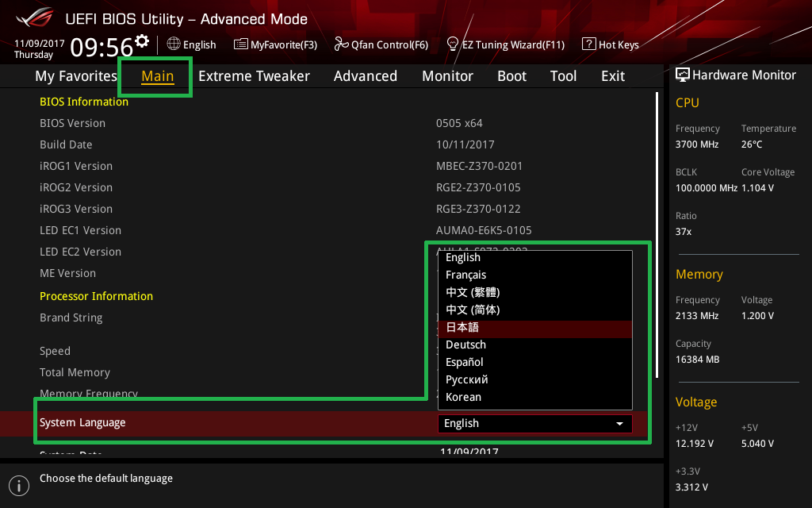812x508 pixels.
Task: Open MyFavorite(F3) list icon
Action: 241,44
